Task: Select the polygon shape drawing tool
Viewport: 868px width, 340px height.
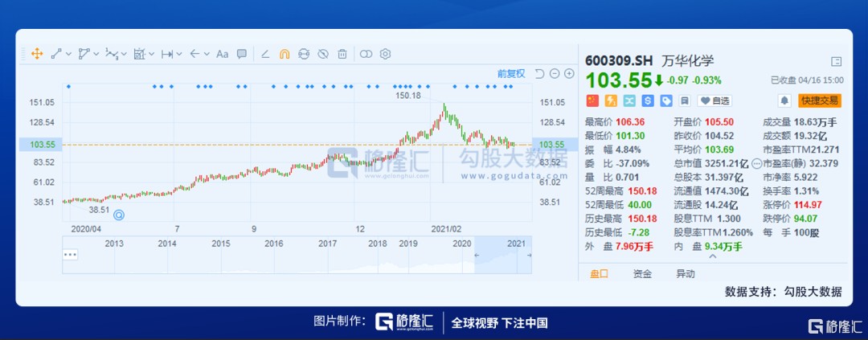Action: [x=84, y=54]
